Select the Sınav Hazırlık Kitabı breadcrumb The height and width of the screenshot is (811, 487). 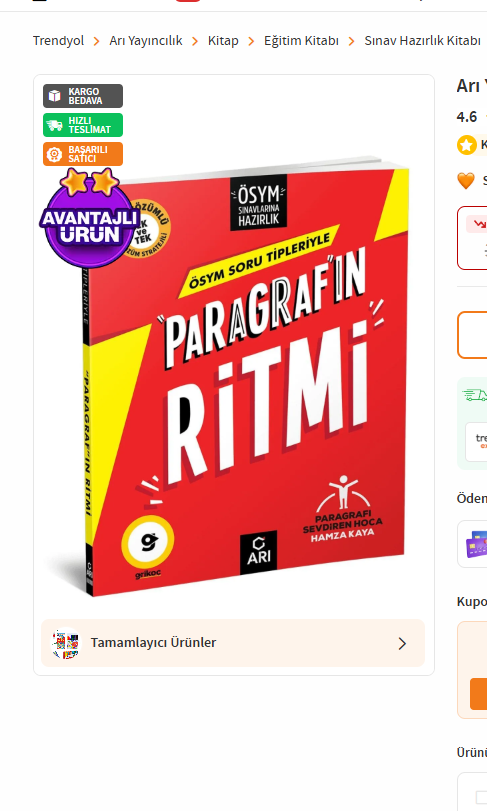(422, 41)
